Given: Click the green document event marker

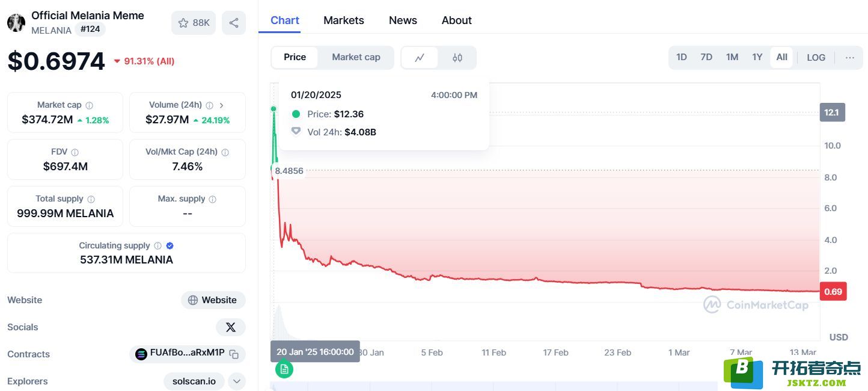Looking at the screenshot, I should click(x=284, y=369).
